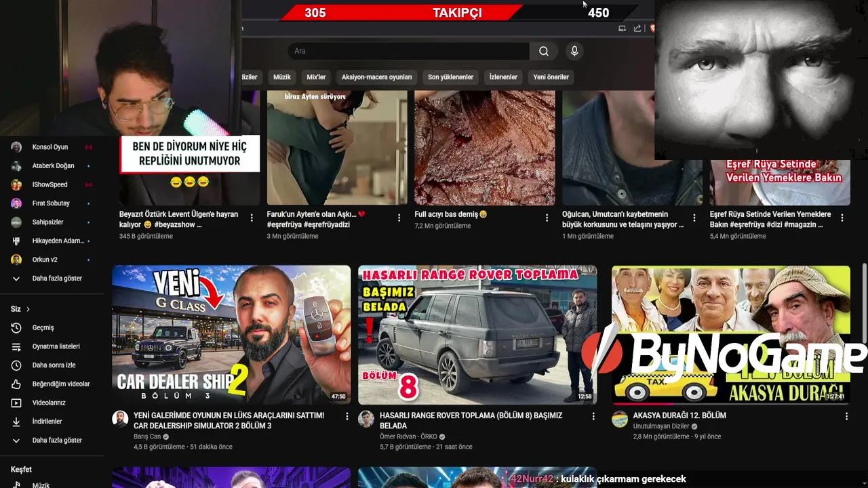Select the Mix'ler filter chip
The width and height of the screenshot is (868, 488).
[317, 77]
